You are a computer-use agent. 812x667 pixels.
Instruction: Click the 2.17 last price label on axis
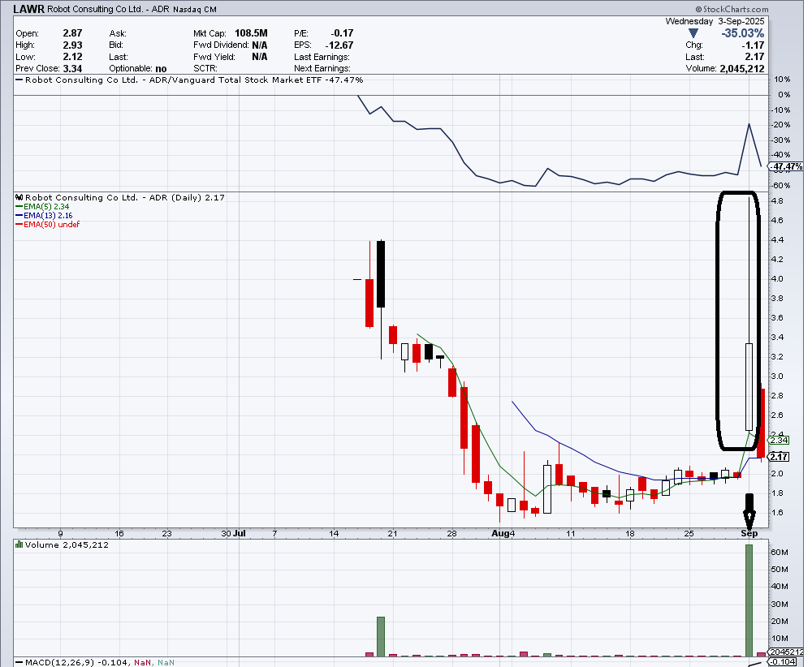(x=780, y=457)
